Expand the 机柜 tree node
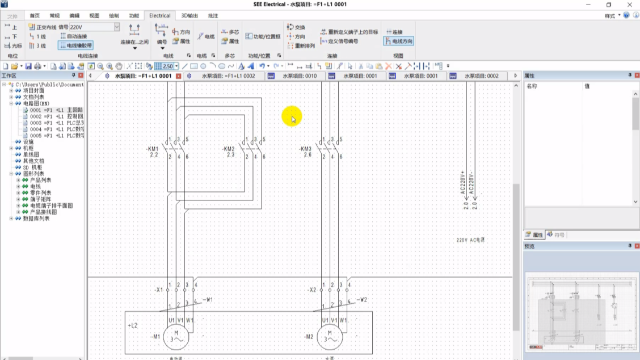The height and width of the screenshot is (360, 640). tap(11, 148)
